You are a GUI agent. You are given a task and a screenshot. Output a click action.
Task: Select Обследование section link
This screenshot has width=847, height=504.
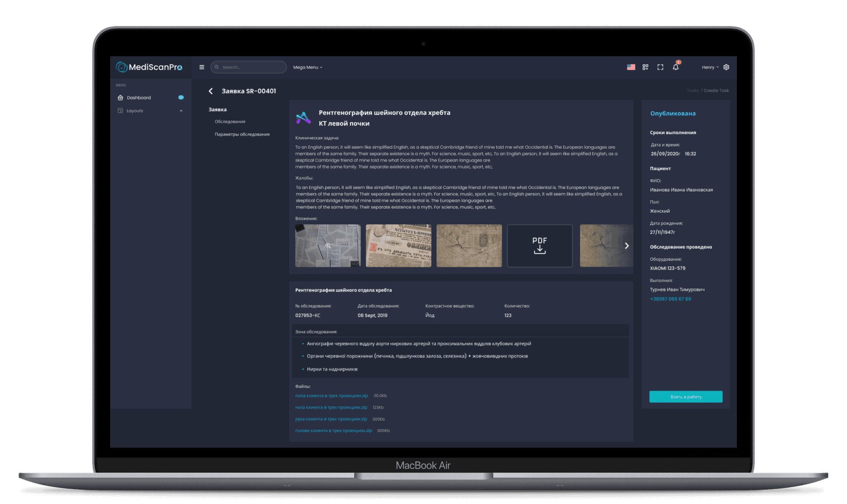[230, 122]
